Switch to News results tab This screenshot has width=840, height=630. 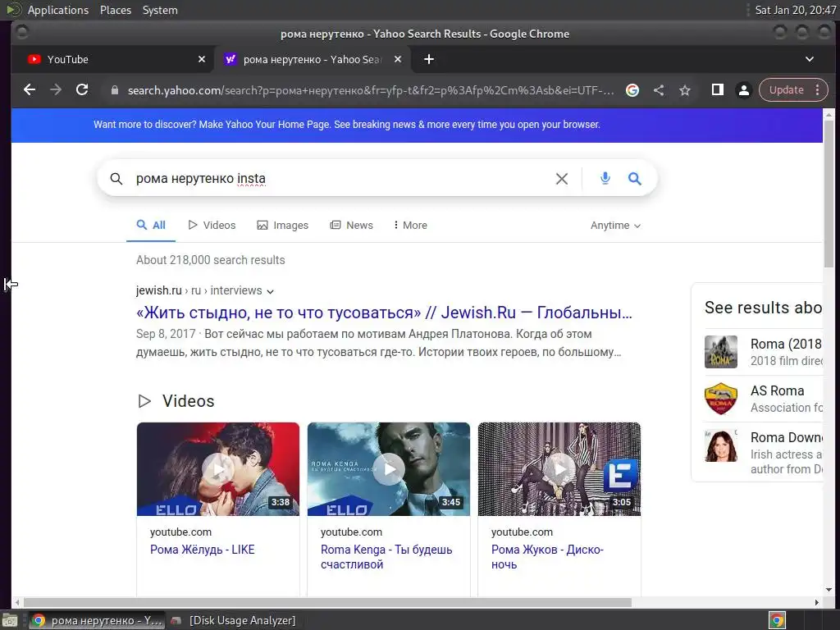(351, 225)
